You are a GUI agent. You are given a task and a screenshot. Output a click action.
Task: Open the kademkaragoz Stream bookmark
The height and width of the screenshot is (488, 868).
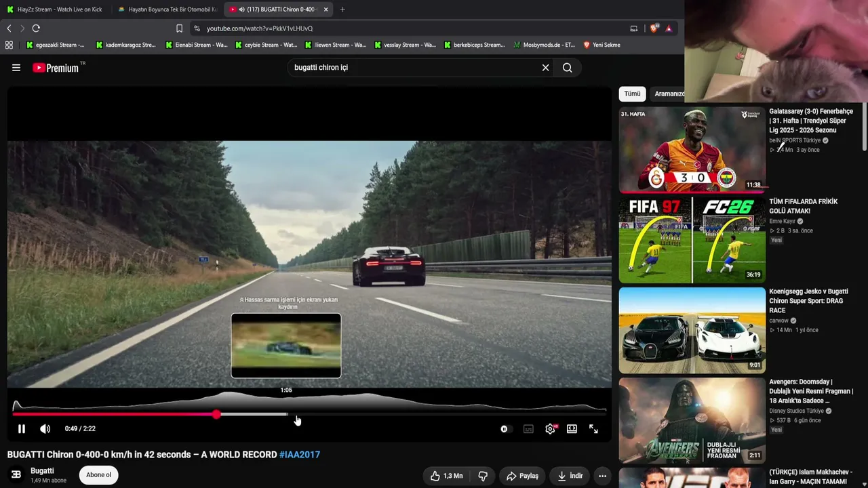125,45
